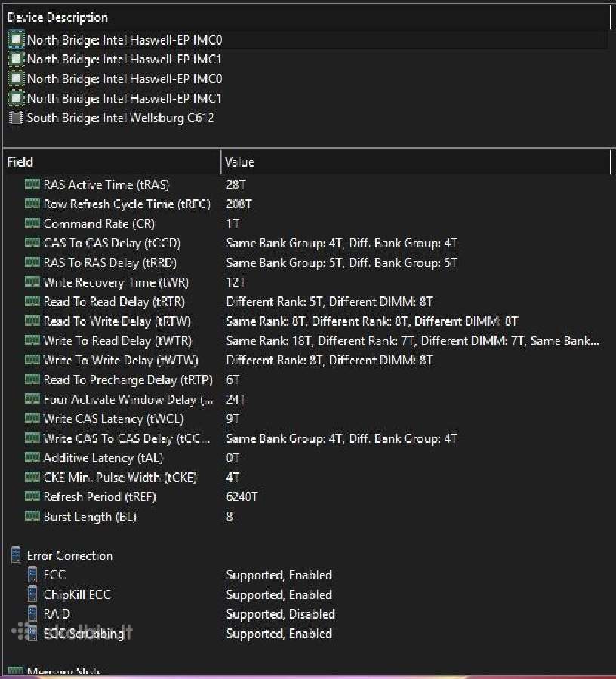Click the 'Refresh Period (tREF)' field label
The height and width of the screenshot is (679, 616).
pos(100,496)
